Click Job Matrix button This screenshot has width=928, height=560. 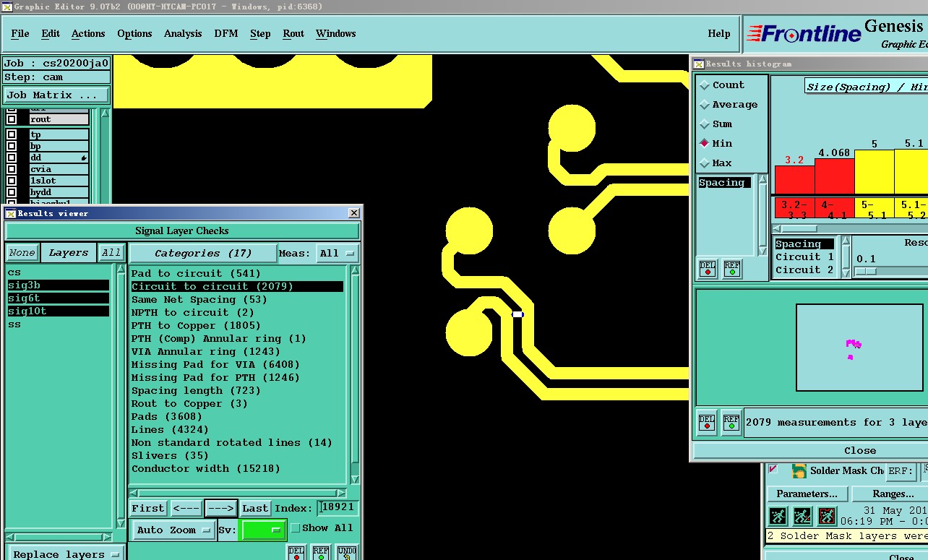57,95
